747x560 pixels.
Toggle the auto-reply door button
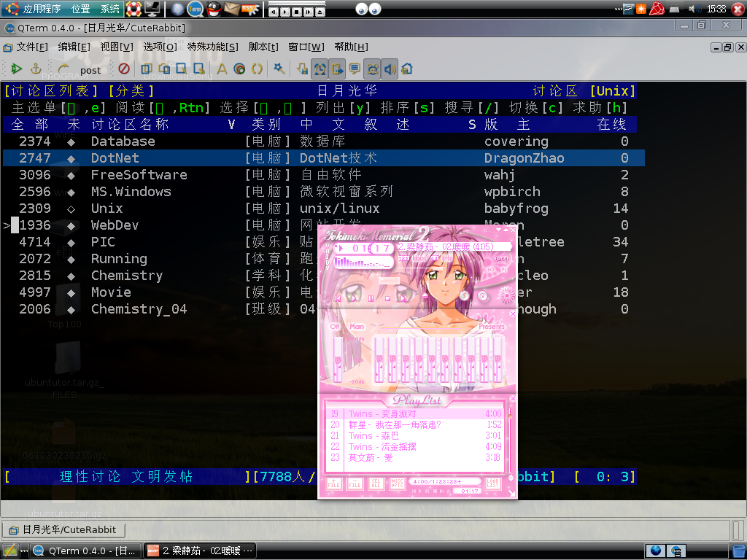[337, 69]
